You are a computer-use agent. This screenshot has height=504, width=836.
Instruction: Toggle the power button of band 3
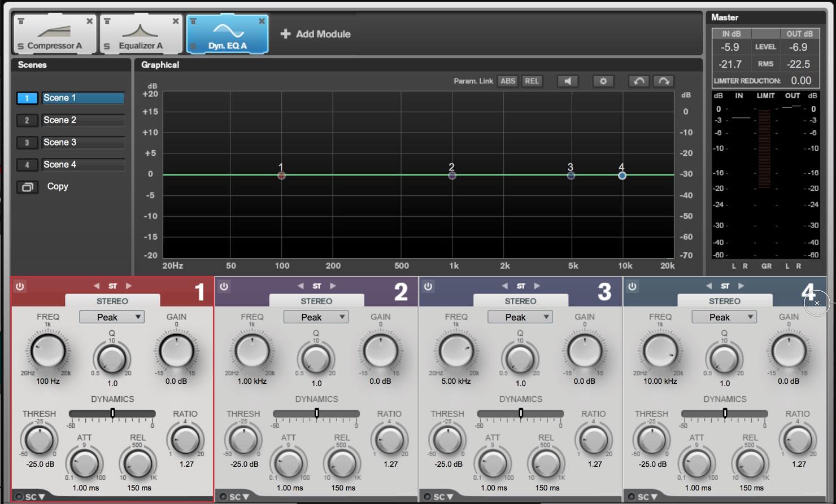[428, 287]
